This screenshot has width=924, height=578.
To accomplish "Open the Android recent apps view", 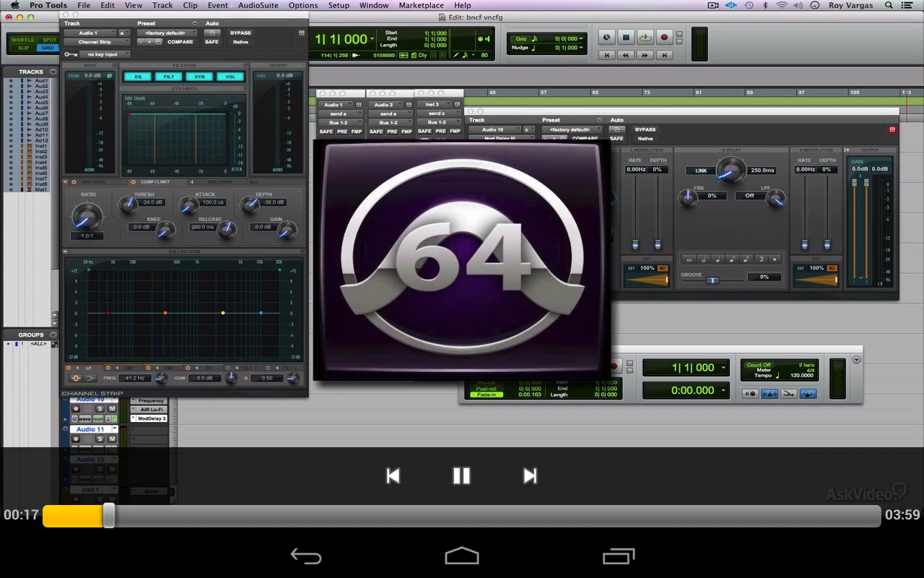I will [x=618, y=556].
